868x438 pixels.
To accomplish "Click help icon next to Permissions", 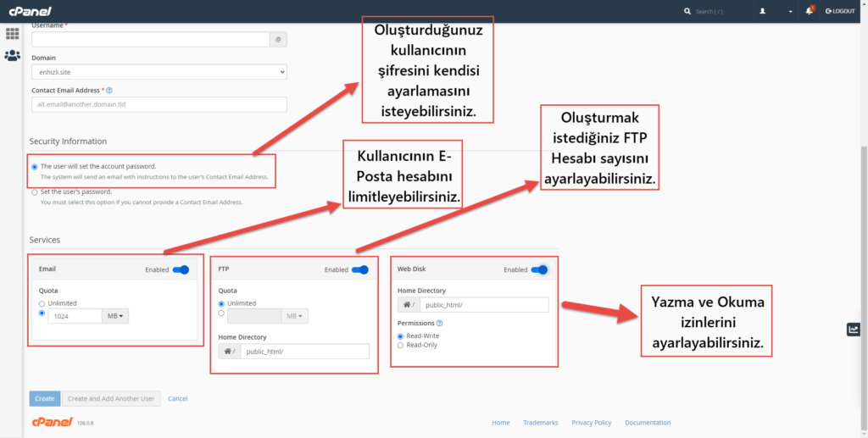I will [x=439, y=323].
